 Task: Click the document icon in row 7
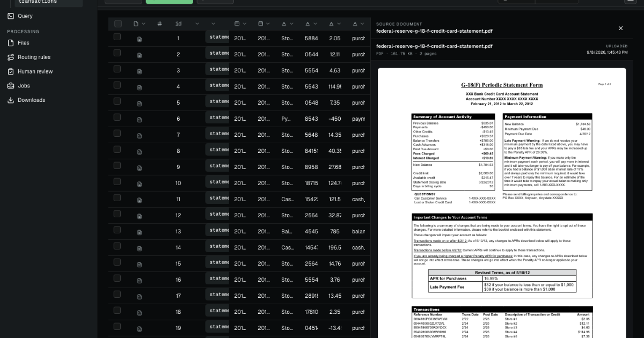click(x=140, y=136)
